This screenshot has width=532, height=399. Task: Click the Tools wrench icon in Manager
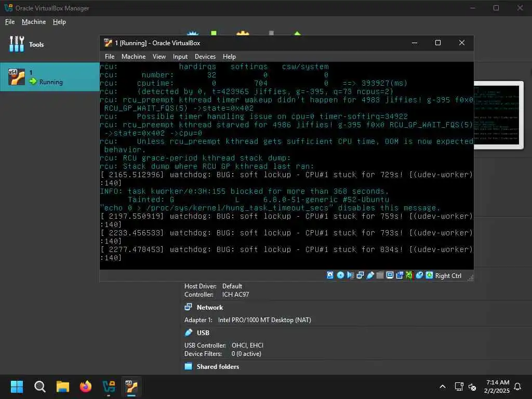click(17, 44)
